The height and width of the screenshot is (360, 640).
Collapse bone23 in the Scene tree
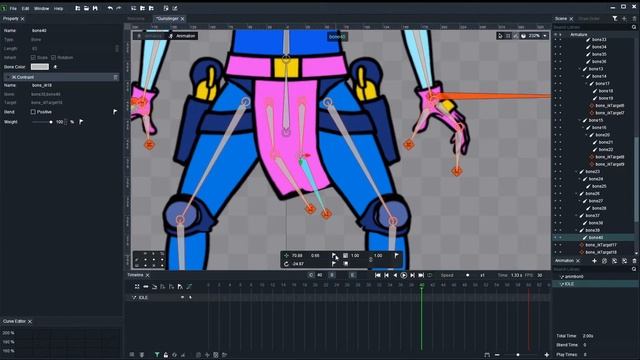click(576, 172)
